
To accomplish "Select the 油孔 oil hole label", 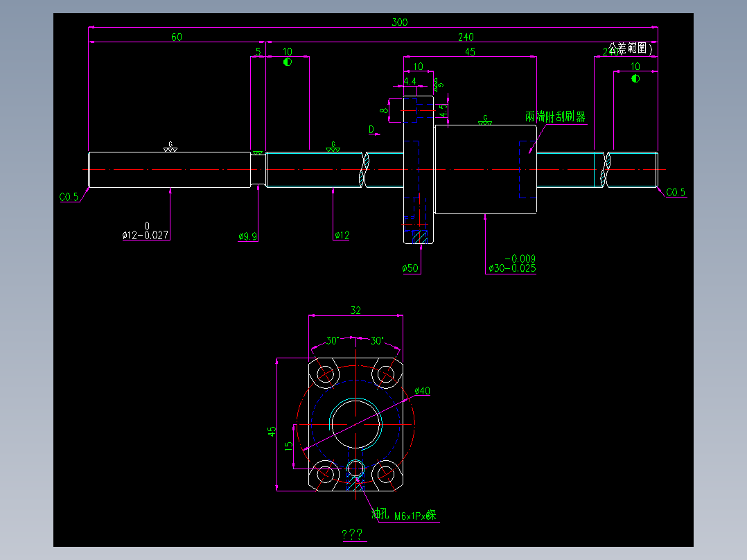I will (x=380, y=514).
